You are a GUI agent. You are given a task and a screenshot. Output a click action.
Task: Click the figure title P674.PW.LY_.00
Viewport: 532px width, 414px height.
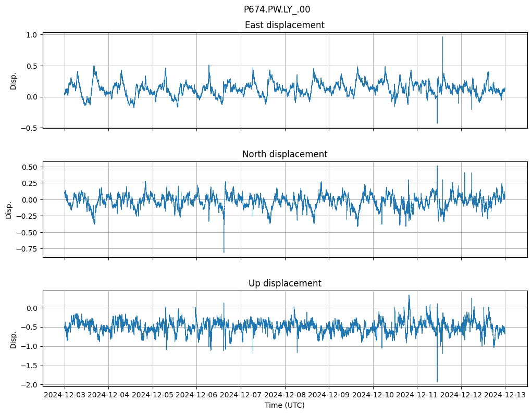(x=277, y=9)
